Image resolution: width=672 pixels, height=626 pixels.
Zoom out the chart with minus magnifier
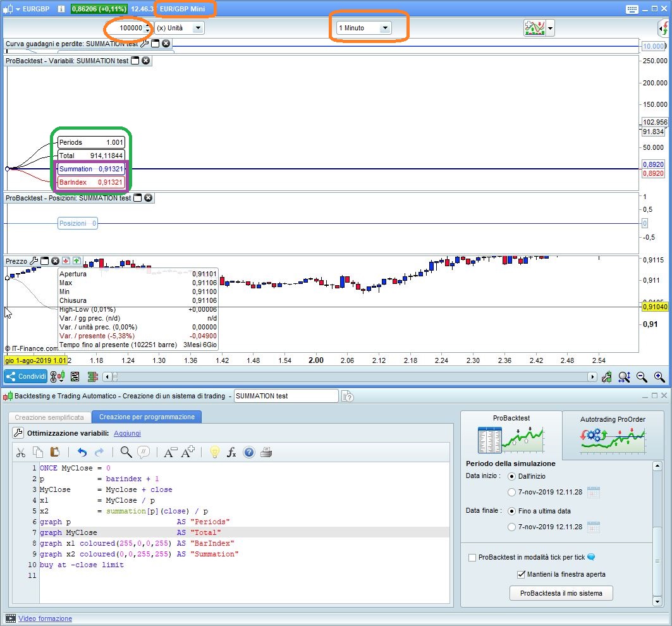click(x=642, y=377)
